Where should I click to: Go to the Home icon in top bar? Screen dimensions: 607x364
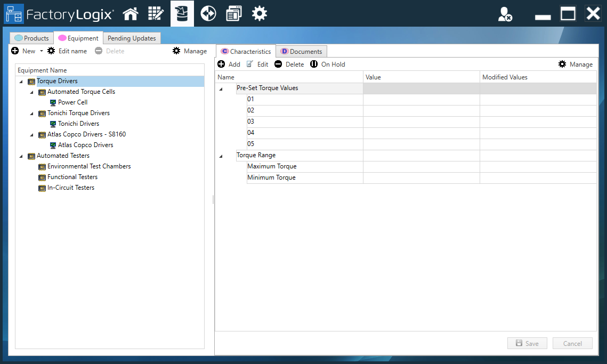click(131, 14)
